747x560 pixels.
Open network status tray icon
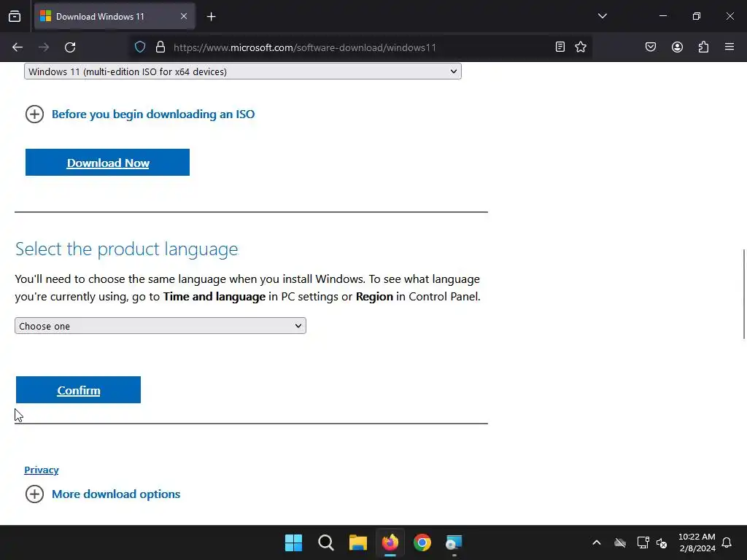coord(643,542)
